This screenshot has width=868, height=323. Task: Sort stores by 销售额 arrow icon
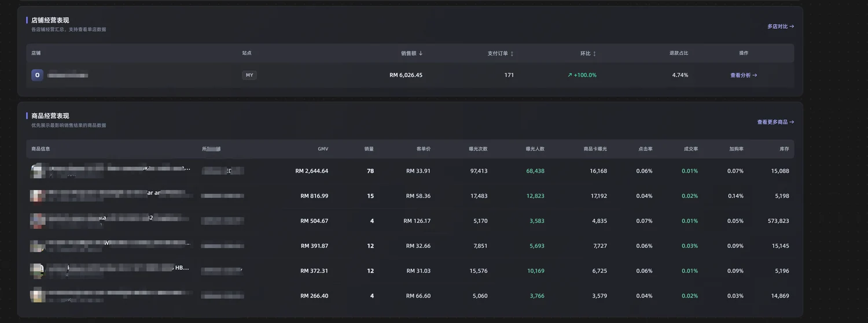(421, 53)
